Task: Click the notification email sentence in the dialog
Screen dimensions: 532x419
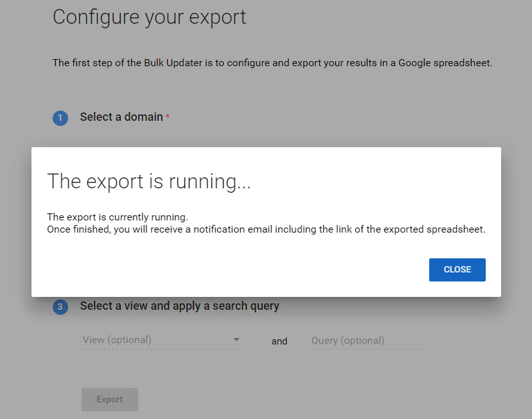Action: click(x=266, y=229)
